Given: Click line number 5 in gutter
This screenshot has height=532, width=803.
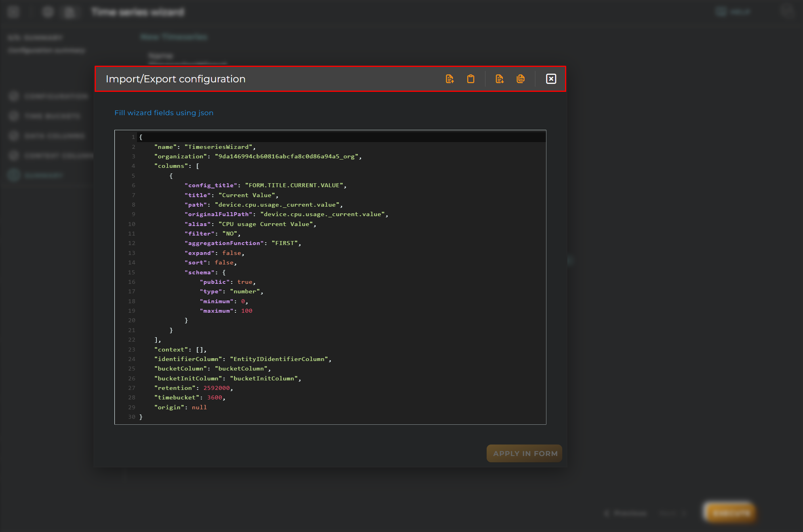Looking at the screenshot, I should [133, 176].
